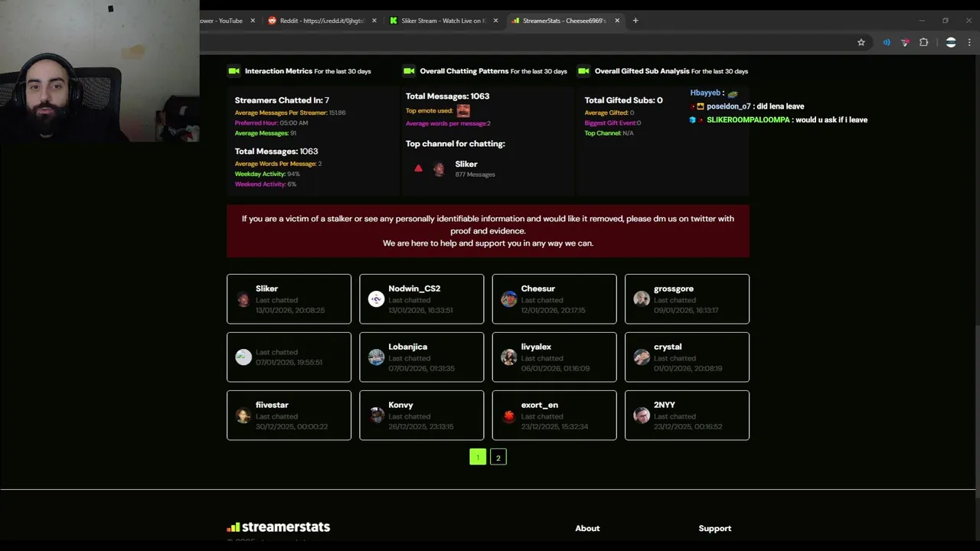Viewport: 980px width, 551px height.
Task: Click the Interaction Metrics camera icon
Action: tap(234, 71)
